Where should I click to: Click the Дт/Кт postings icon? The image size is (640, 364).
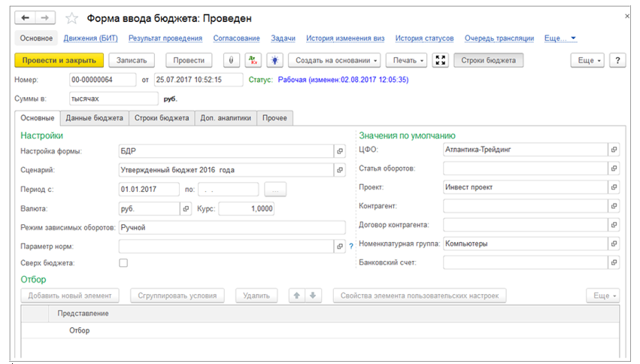pos(253,60)
